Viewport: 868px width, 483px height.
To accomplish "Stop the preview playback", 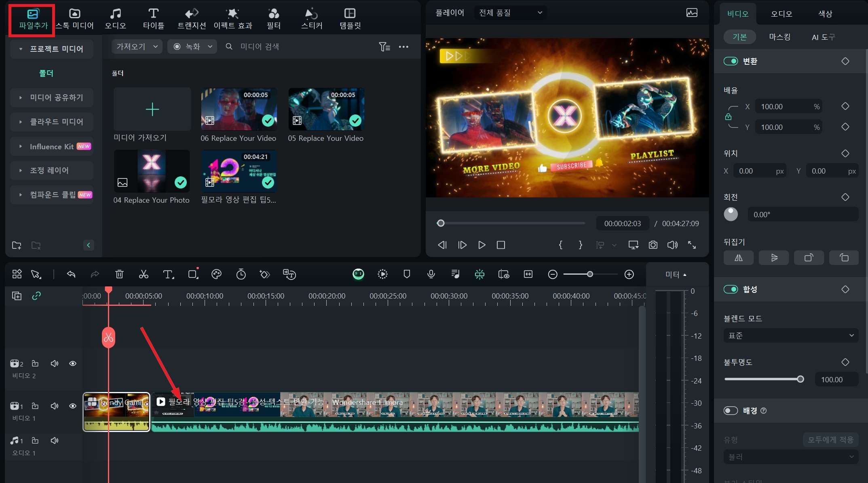I will point(501,245).
